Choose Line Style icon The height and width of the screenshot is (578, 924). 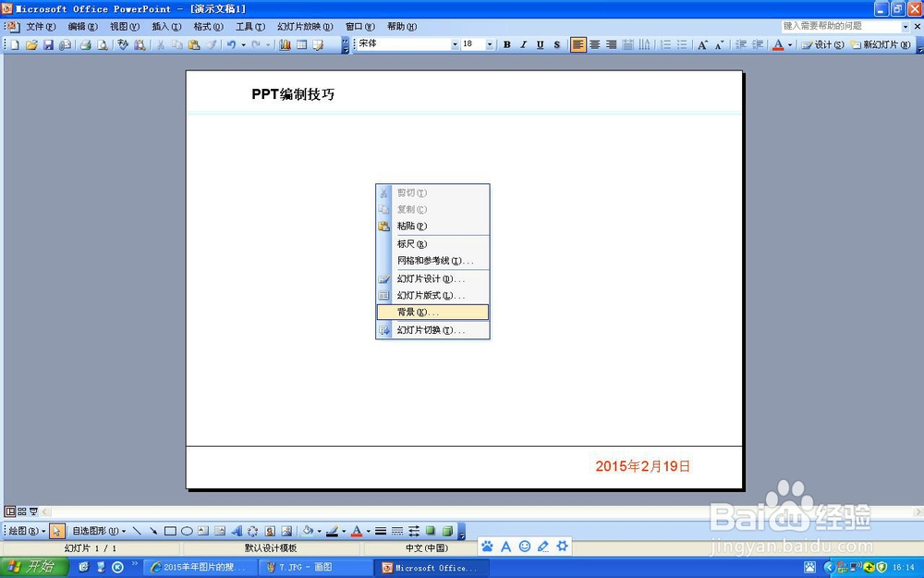[x=381, y=531]
